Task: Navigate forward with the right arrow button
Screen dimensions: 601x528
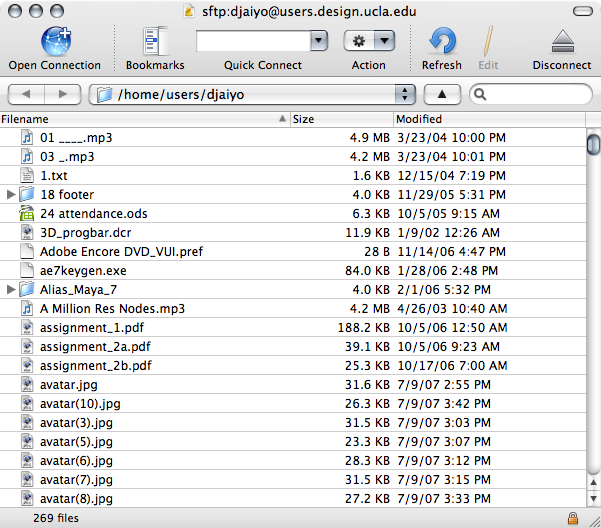Action: 62,94
